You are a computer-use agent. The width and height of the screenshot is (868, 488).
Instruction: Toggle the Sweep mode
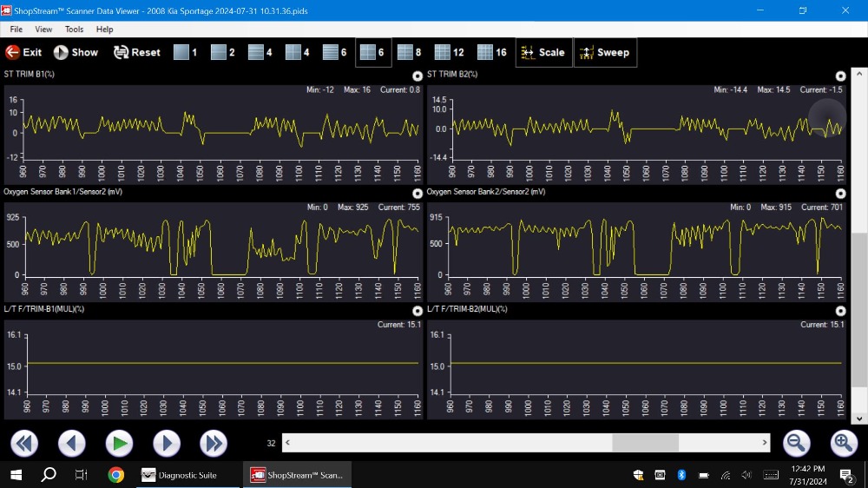605,52
